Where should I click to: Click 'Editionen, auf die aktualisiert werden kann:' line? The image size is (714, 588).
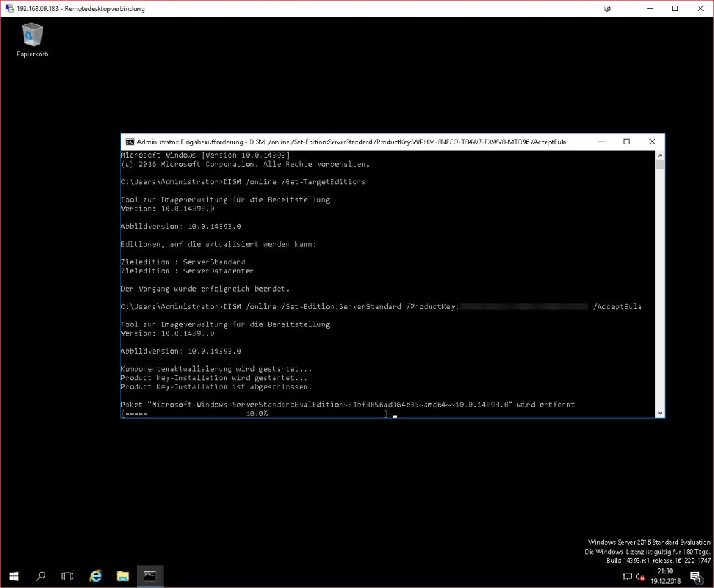[218, 244]
